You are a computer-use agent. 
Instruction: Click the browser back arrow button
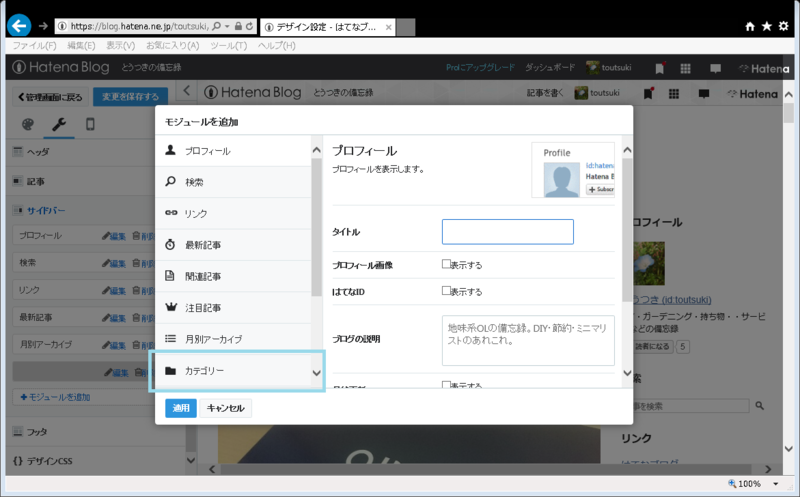click(19, 26)
